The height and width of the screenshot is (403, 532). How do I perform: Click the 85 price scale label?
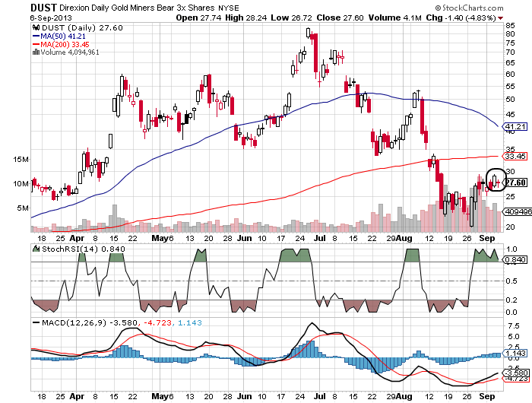[x=510, y=25]
